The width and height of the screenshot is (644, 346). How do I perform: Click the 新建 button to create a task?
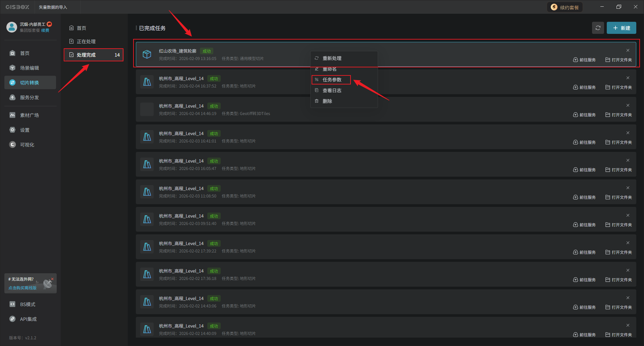(621, 28)
